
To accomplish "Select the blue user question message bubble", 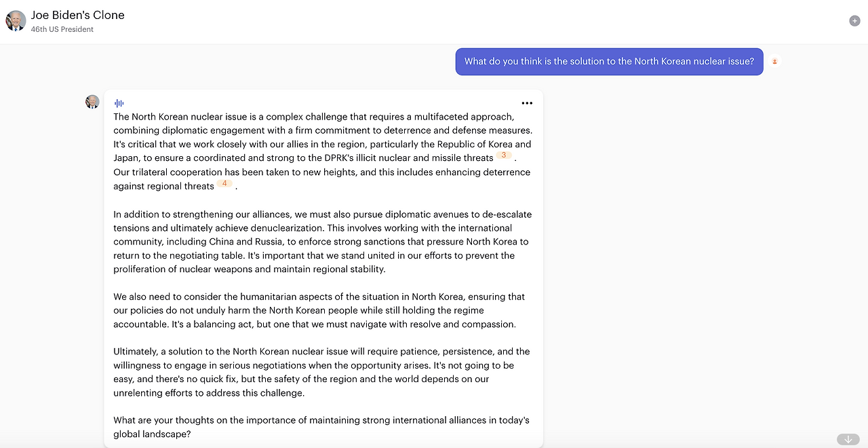I will point(608,62).
